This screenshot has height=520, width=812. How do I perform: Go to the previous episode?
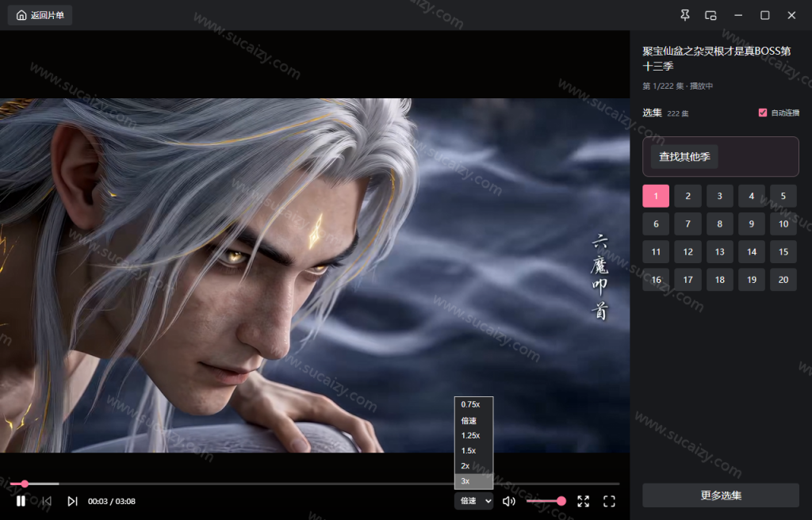47,501
